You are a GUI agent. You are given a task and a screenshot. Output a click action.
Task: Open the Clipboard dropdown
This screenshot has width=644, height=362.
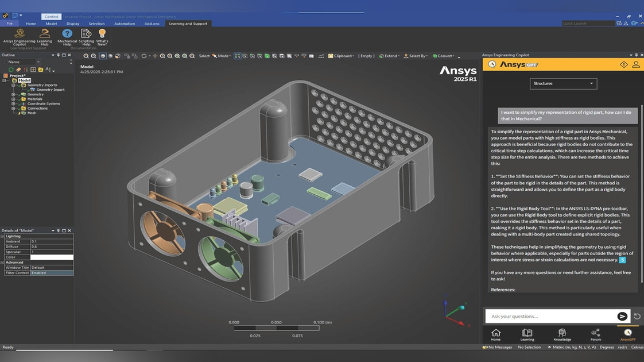(342, 56)
